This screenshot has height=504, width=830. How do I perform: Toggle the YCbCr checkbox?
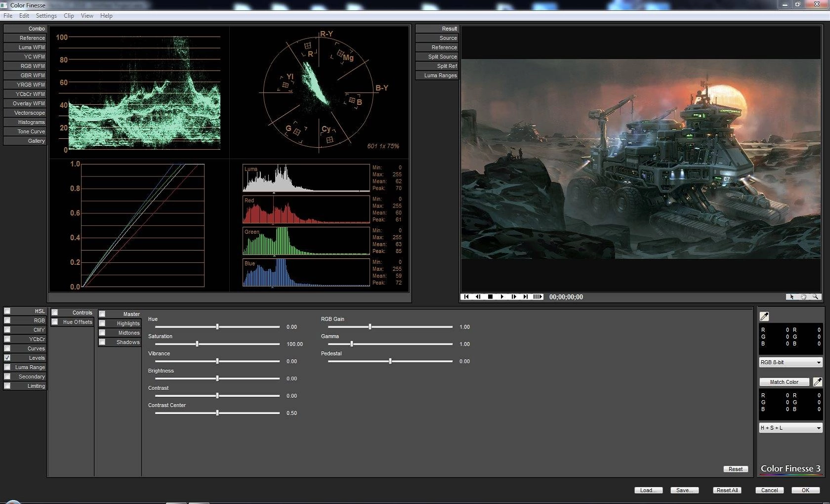pyautogui.click(x=7, y=339)
